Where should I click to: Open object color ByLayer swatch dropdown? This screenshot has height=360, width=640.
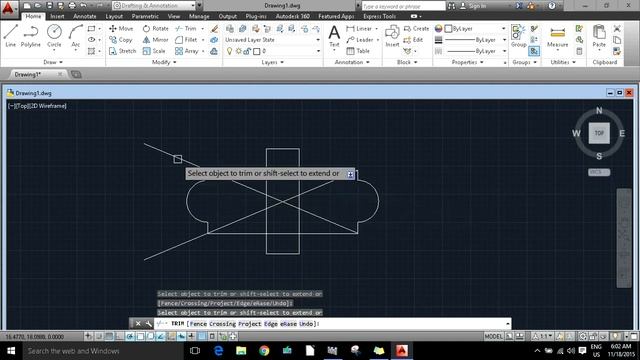[476, 29]
